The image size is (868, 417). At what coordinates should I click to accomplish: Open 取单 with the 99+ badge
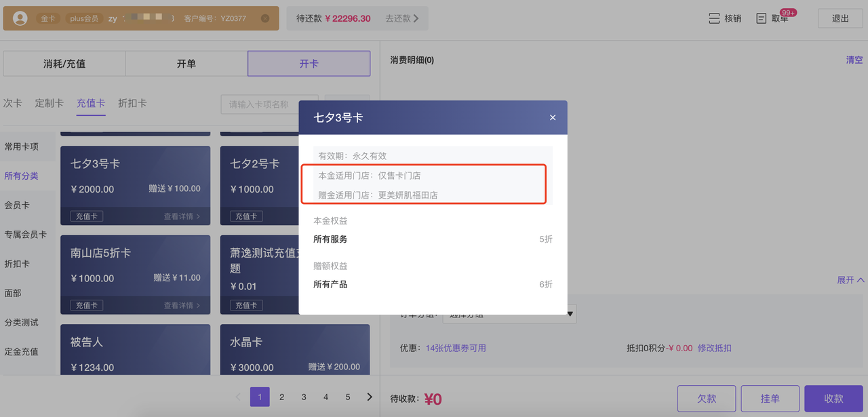click(773, 18)
